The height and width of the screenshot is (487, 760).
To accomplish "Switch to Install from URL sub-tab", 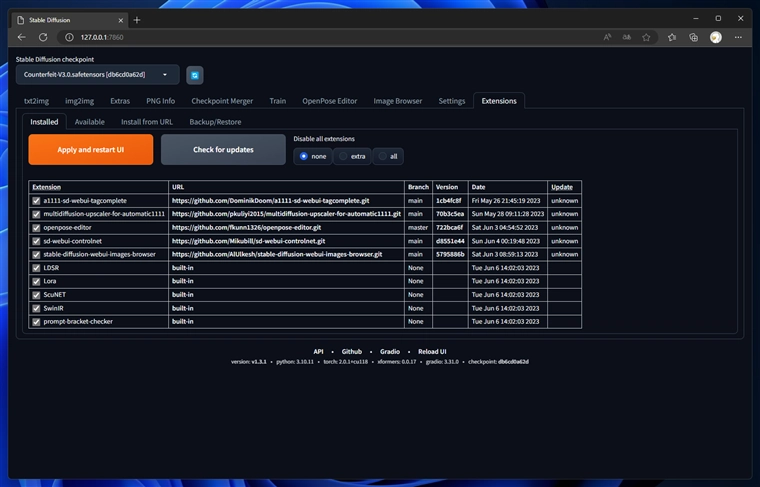I will [x=147, y=122].
